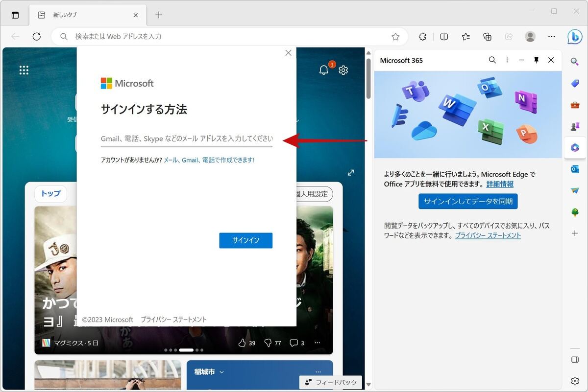Open the Collections icon
This screenshot has height=392, width=588.
[x=487, y=37]
